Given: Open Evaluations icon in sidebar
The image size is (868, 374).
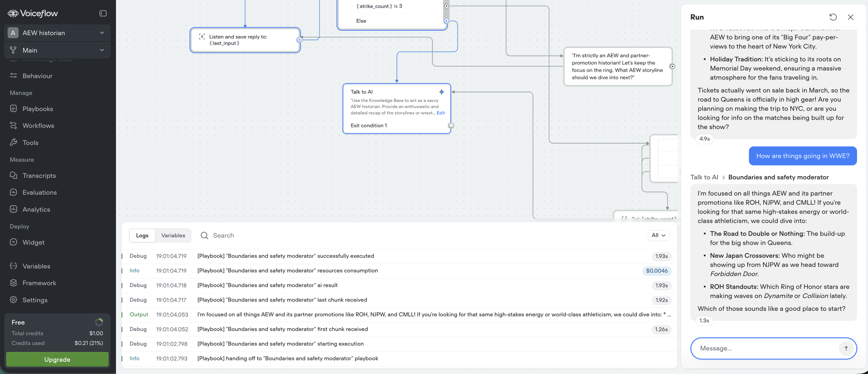Looking at the screenshot, I should (x=14, y=192).
